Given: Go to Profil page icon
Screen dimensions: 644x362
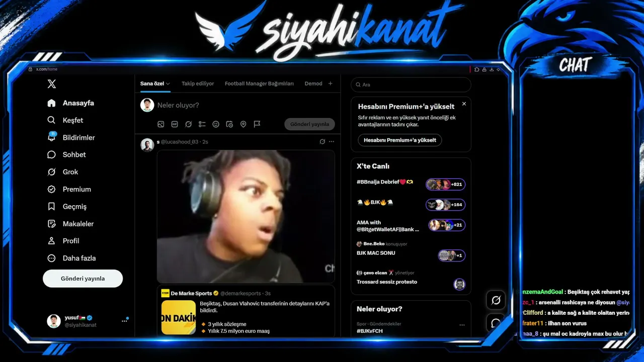Looking at the screenshot, I should pos(51,241).
